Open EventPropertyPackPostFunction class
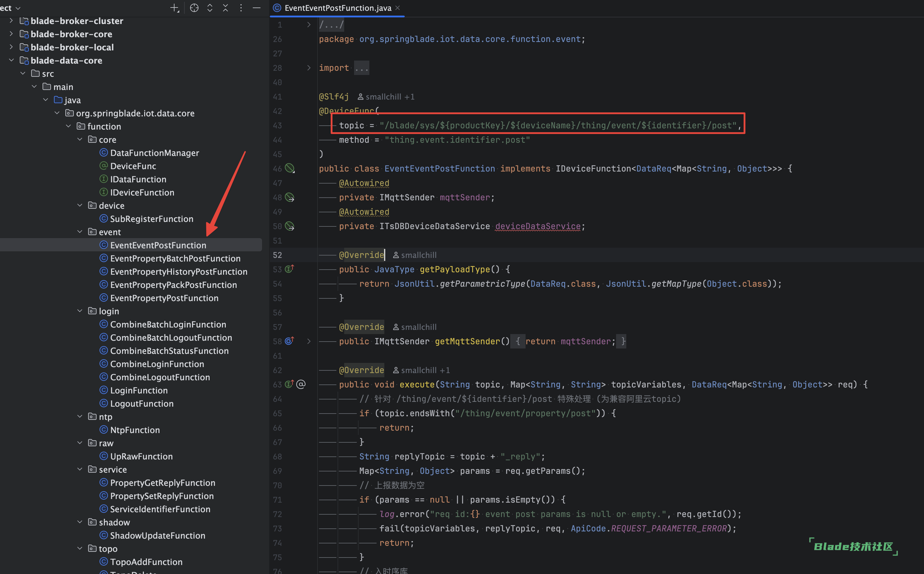Image resolution: width=924 pixels, height=574 pixels. pos(173,285)
